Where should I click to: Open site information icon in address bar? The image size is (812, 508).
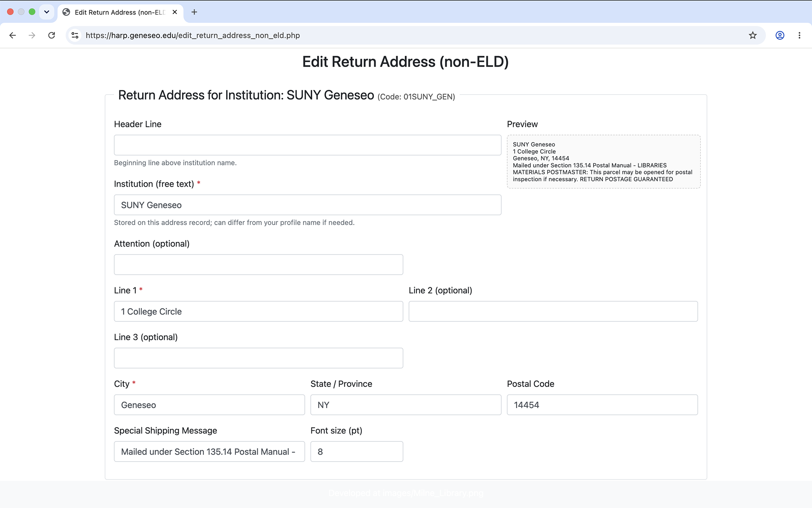(75, 35)
